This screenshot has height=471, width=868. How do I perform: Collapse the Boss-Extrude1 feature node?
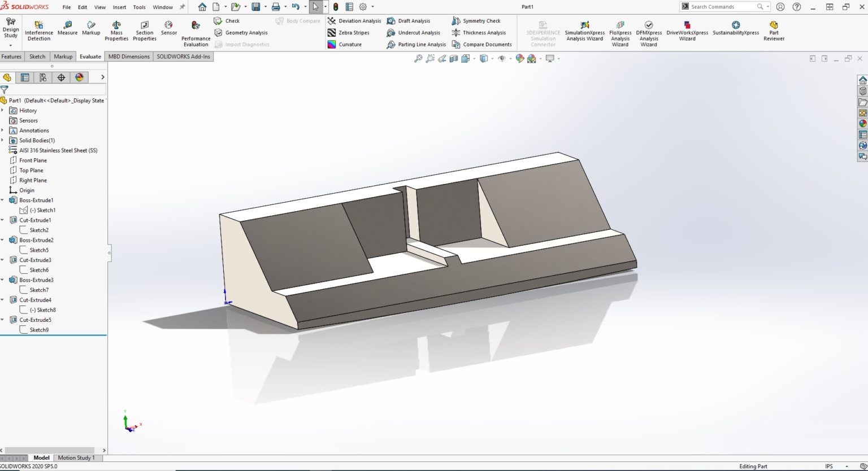2,200
